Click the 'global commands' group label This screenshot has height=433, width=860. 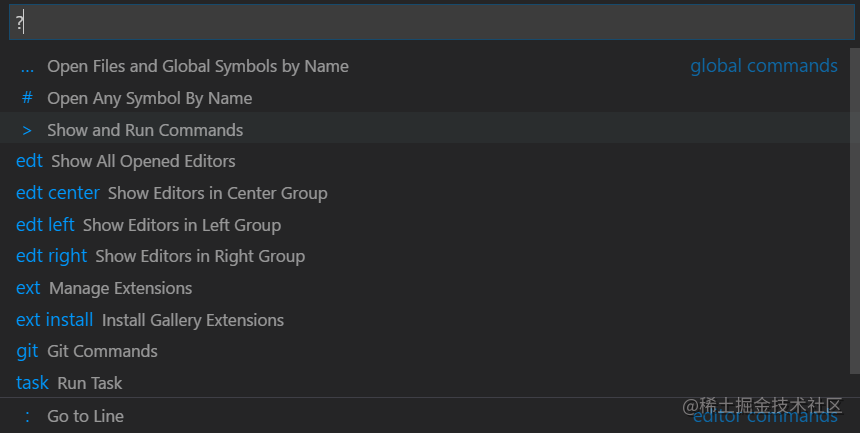(764, 66)
